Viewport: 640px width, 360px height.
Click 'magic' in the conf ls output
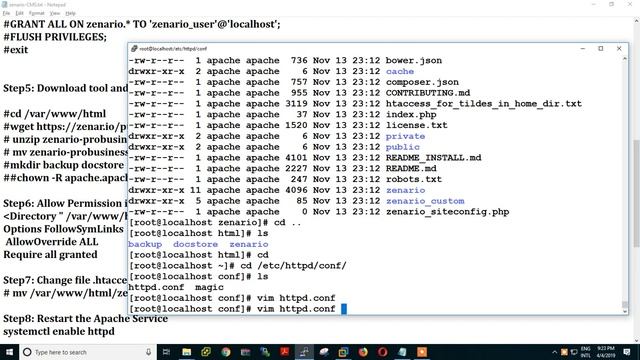[x=209, y=287]
